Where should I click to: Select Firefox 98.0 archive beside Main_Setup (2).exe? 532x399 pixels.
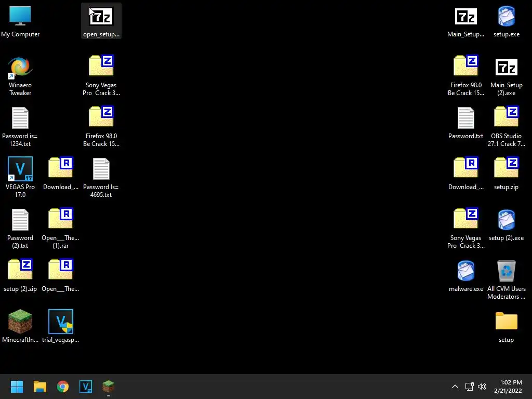tap(465, 75)
